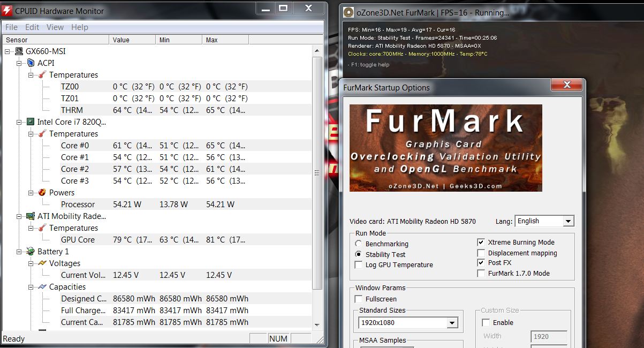644x348 pixels.
Task: Click the Sensor column header
Action: click(56, 40)
